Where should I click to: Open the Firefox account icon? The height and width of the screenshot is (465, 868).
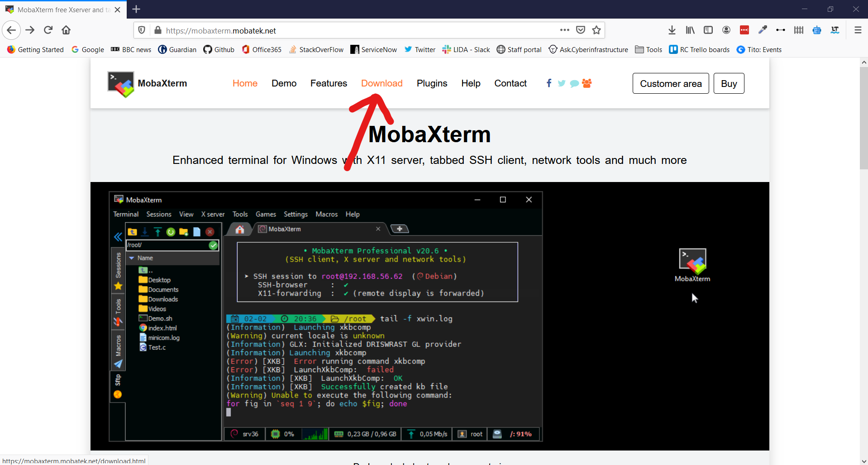(x=726, y=30)
